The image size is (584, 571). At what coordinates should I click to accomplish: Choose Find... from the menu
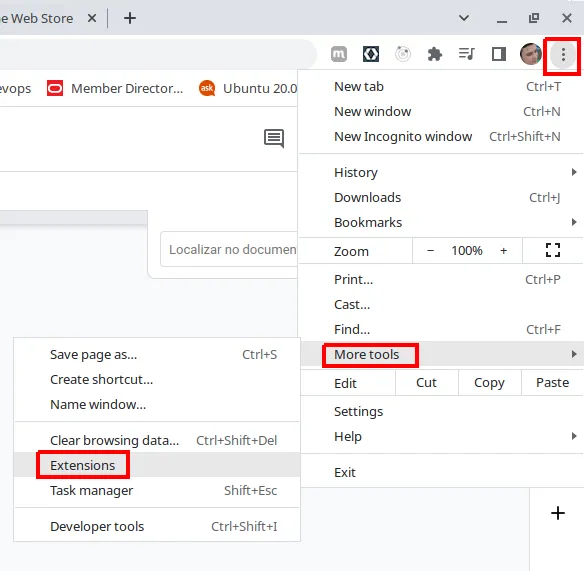pyautogui.click(x=441, y=329)
